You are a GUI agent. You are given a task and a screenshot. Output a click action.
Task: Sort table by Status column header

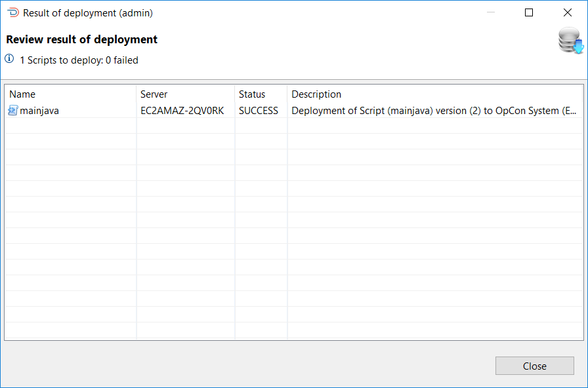tap(261, 94)
